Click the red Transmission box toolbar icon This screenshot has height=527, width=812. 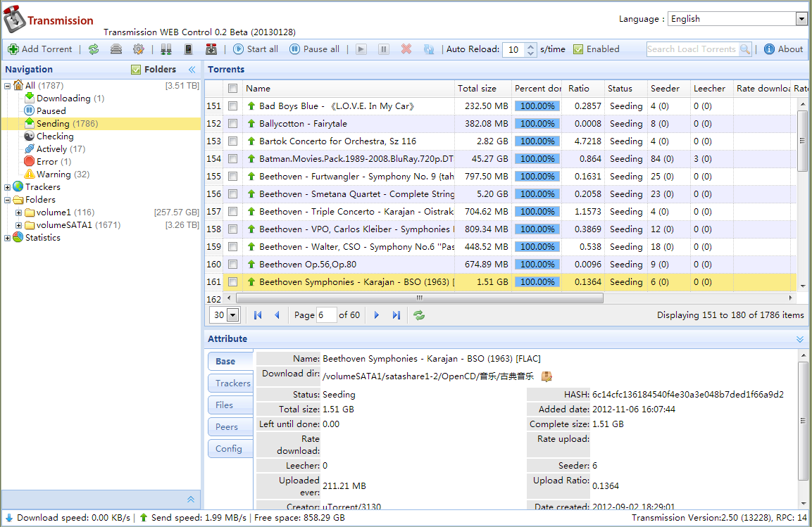coord(211,49)
